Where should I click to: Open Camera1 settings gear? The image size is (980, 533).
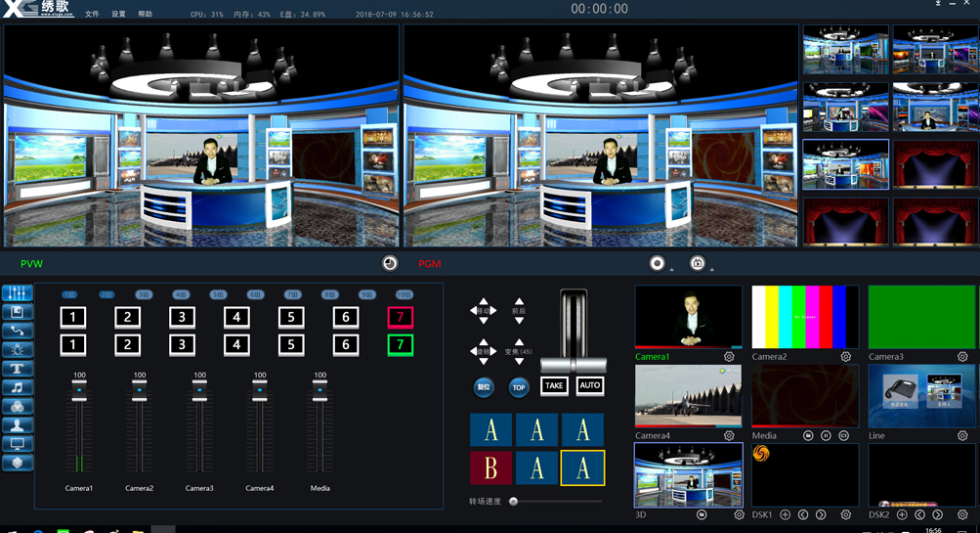click(729, 357)
